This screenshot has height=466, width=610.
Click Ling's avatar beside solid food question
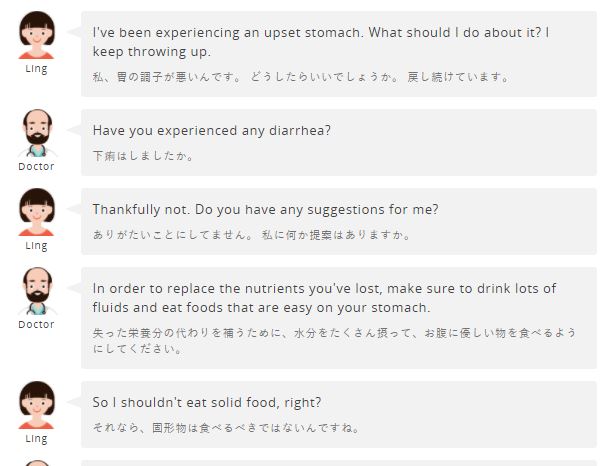click(x=37, y=405)
